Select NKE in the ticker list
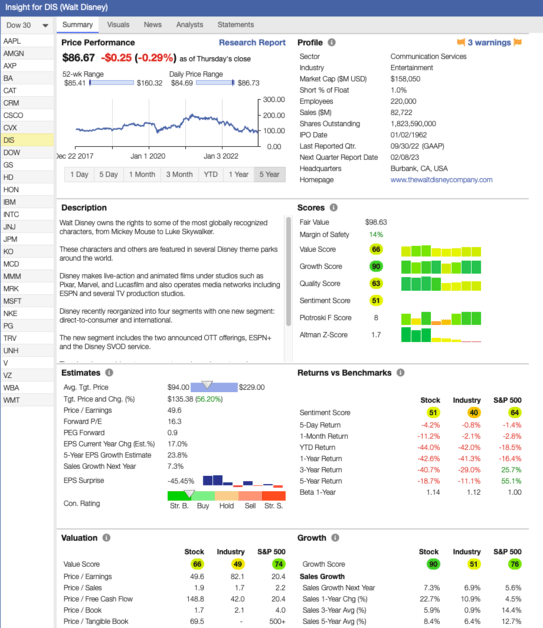 (x=27, y=314)
